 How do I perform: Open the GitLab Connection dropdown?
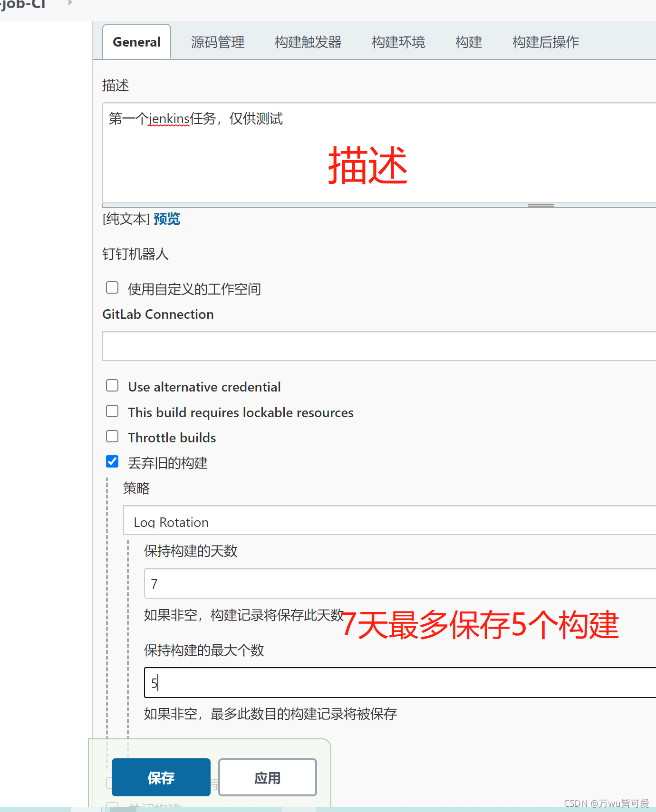click(x=379, y=346)
